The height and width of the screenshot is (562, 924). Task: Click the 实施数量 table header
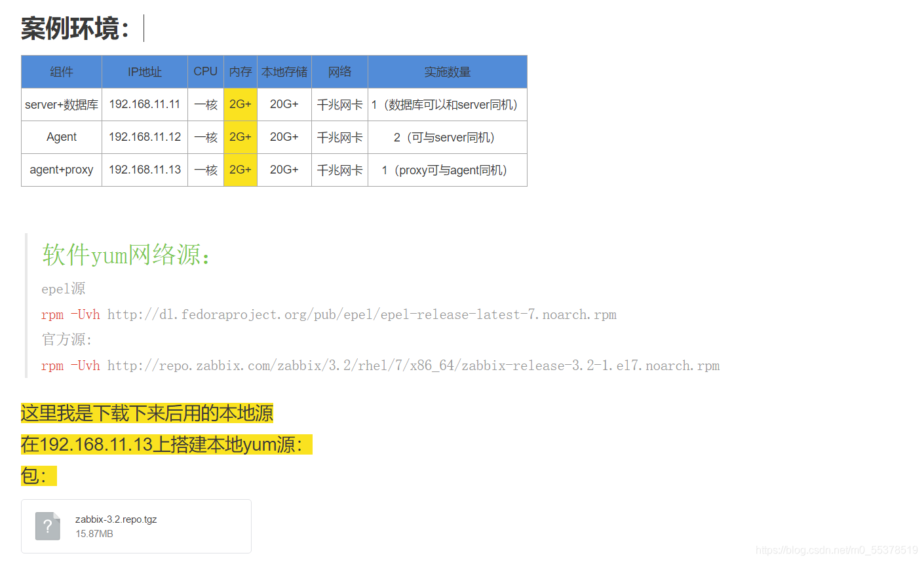pyautogui.click(x=448, y=72)
